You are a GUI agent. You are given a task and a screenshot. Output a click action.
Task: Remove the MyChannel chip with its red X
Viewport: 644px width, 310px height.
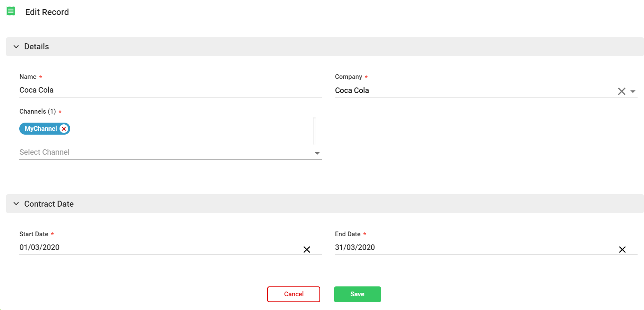click(x=64, y=129)
